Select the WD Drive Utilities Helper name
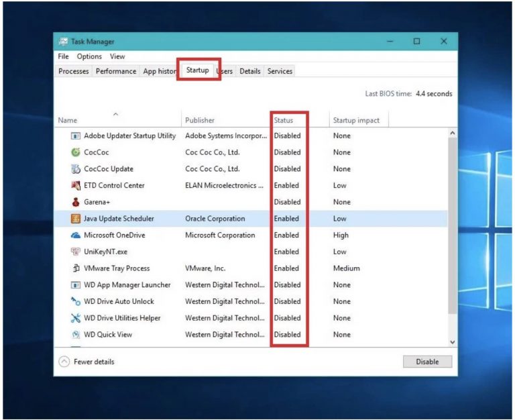This screenshot has width=515, height=420. tap(122, 318)
